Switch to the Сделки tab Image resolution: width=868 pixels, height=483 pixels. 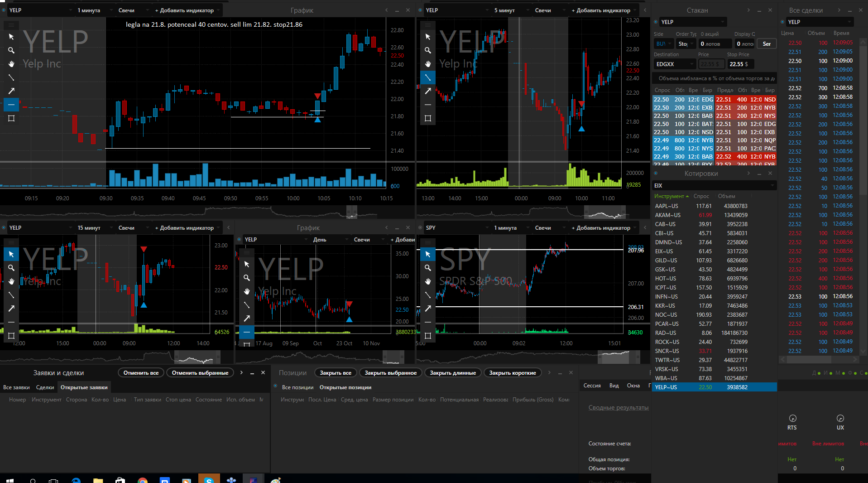45,387
